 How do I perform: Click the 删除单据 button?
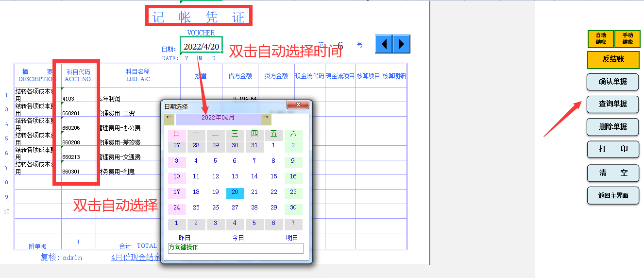click(x=612, y=127)
